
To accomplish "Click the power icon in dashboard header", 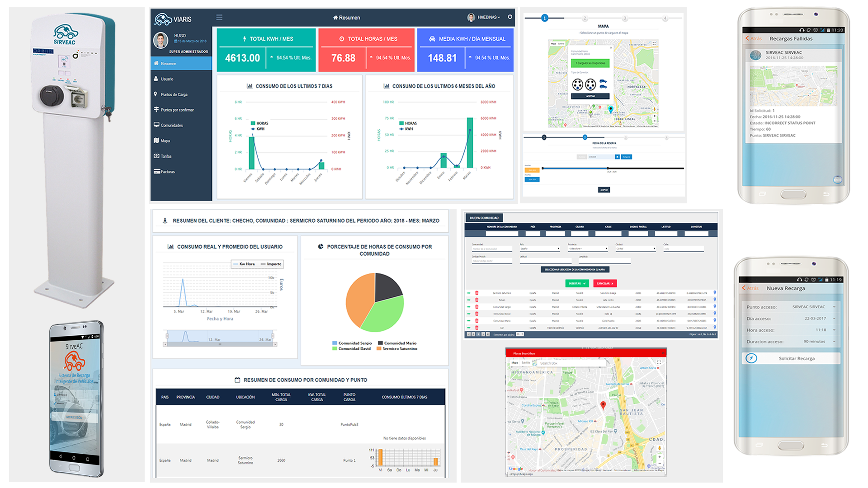I will 510,17.
